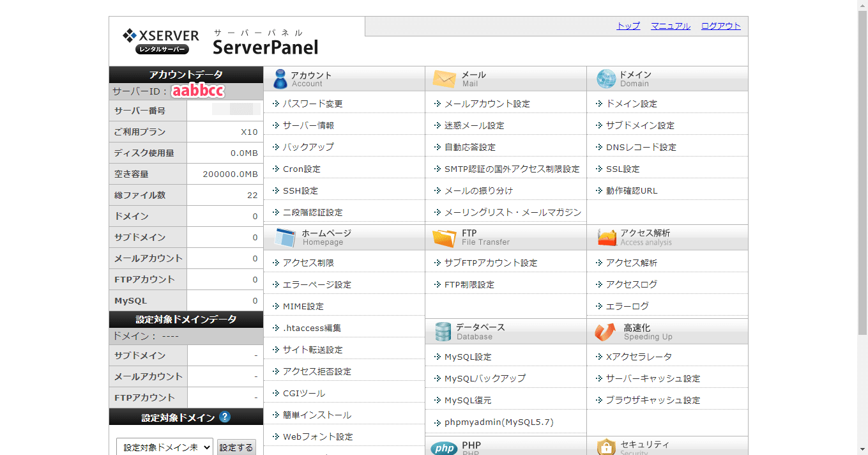Open FTP制限設定
The image size is (868, 455).
tap(469, 284)
